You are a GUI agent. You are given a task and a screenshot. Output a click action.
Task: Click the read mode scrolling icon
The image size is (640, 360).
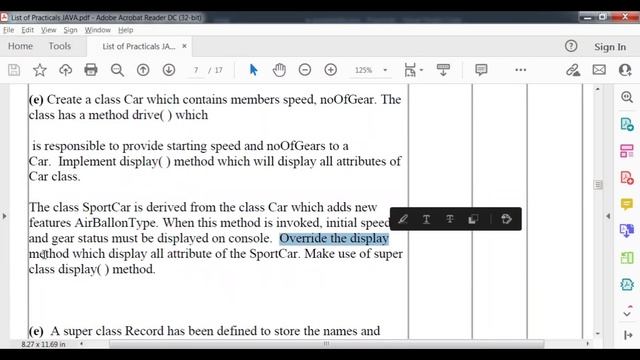click(443, 70)
